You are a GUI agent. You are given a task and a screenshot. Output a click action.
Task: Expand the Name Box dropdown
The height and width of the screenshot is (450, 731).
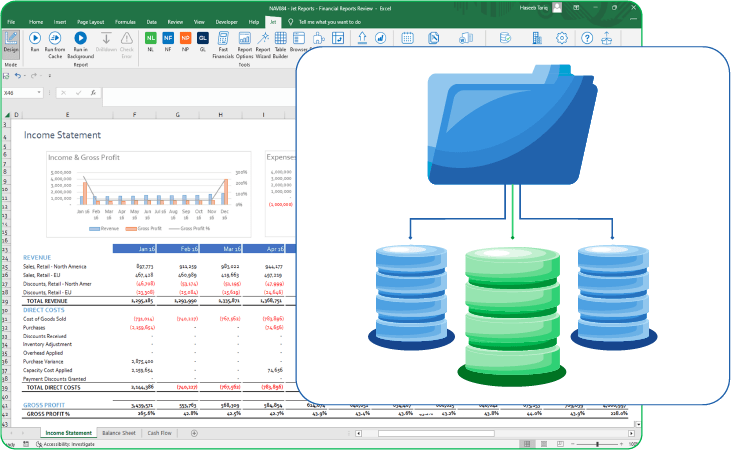[x=39, y=93]
